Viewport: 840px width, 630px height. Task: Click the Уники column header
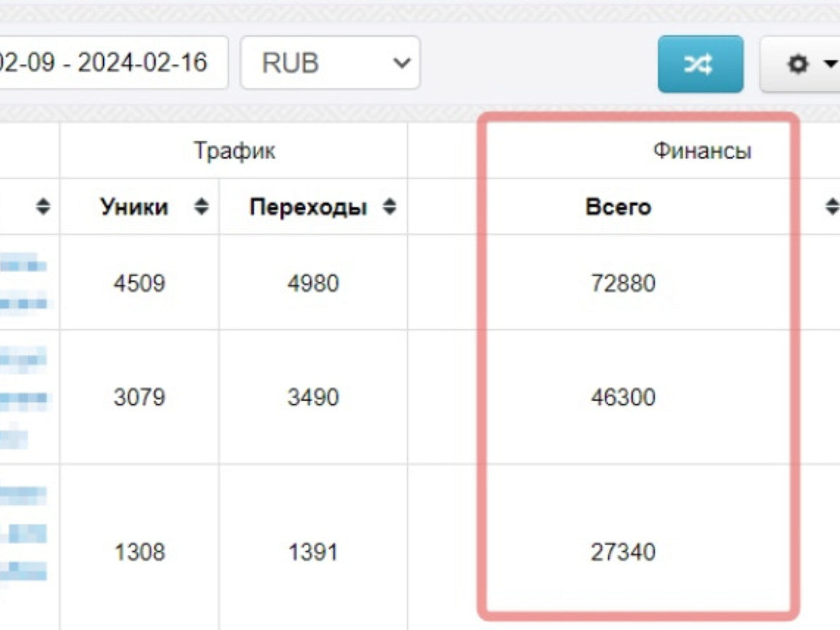[x=134, y=207]
